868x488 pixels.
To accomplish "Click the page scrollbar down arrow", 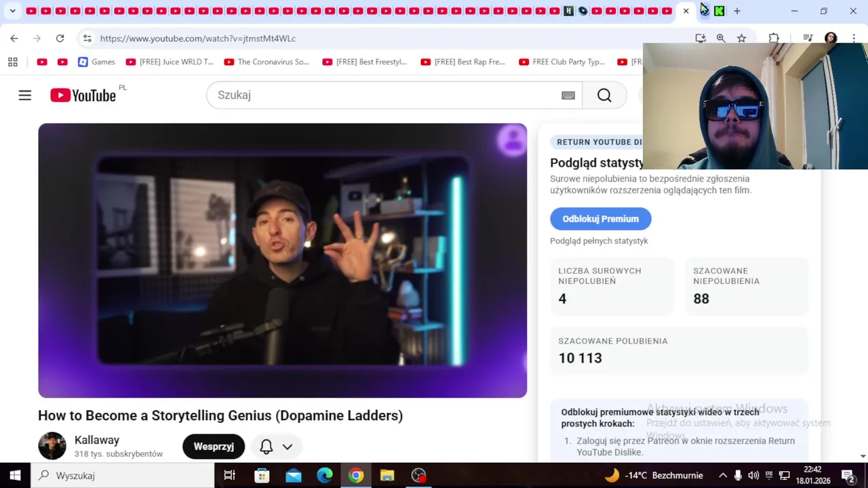I will [x=863, y=456].
